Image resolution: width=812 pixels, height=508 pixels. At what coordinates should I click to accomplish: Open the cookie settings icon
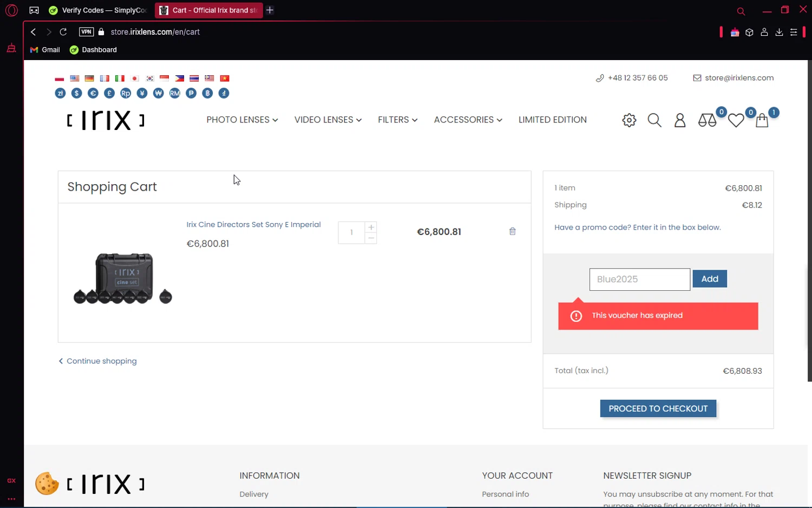click(47, 483)
